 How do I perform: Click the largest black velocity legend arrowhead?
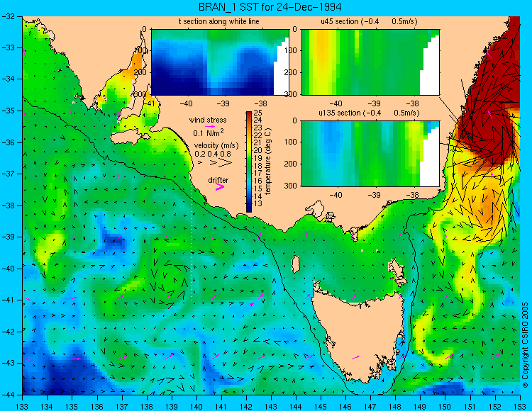tap(226, 163)
